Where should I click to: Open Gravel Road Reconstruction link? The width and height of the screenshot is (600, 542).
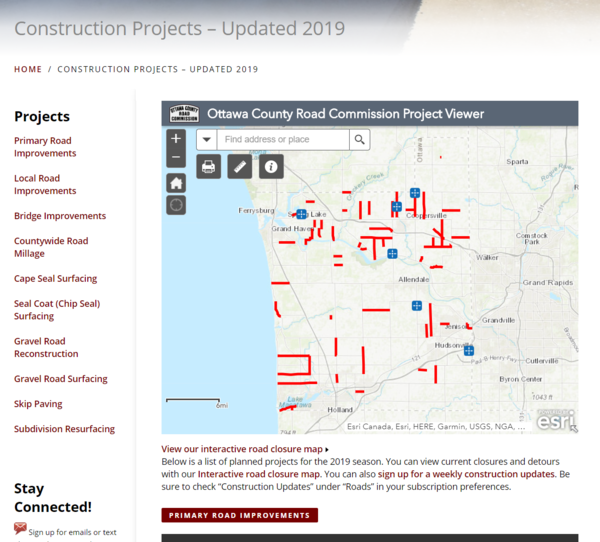[46, 348]
